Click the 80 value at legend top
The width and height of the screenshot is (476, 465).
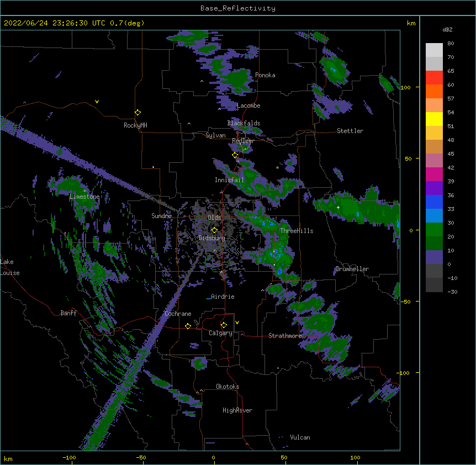(x=451, y=44)
